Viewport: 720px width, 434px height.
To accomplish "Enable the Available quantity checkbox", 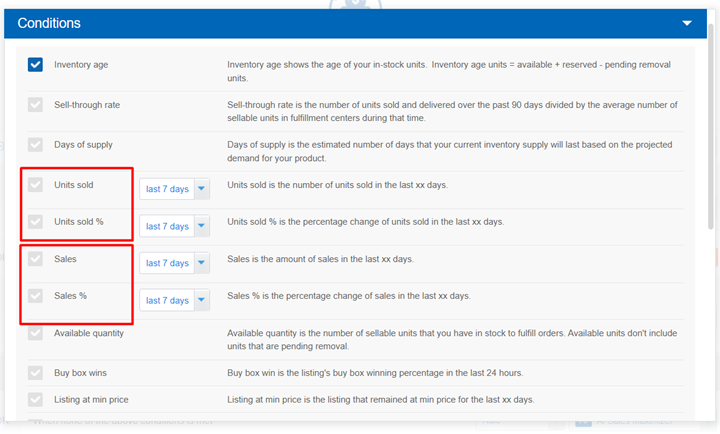I will tap(35, 333).
